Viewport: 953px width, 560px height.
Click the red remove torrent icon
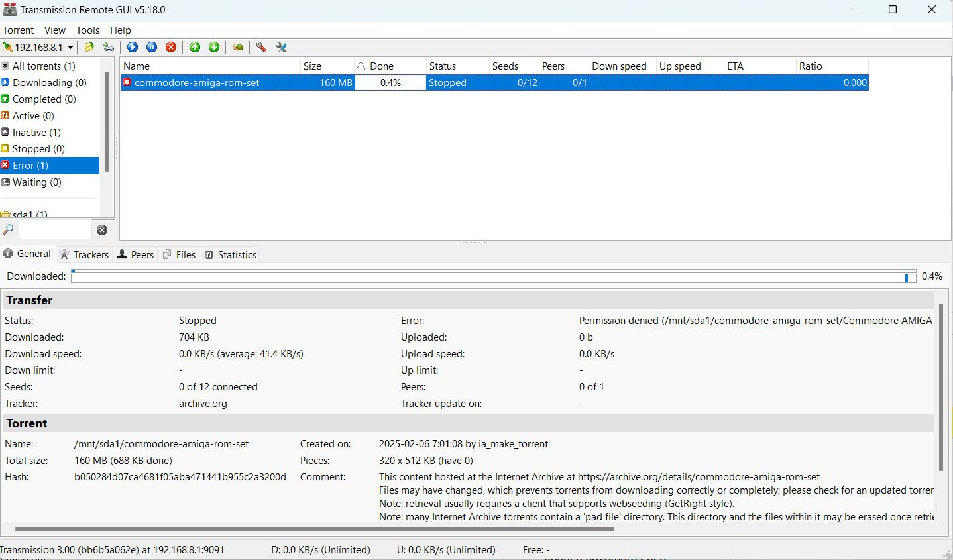[x=171, y=47]
